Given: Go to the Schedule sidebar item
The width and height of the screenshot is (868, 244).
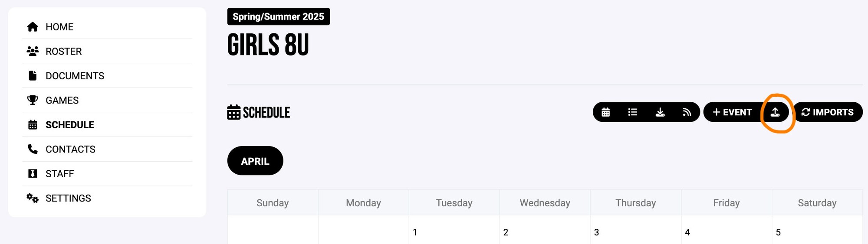Looking at the screenshot, I should pos(69,125).
